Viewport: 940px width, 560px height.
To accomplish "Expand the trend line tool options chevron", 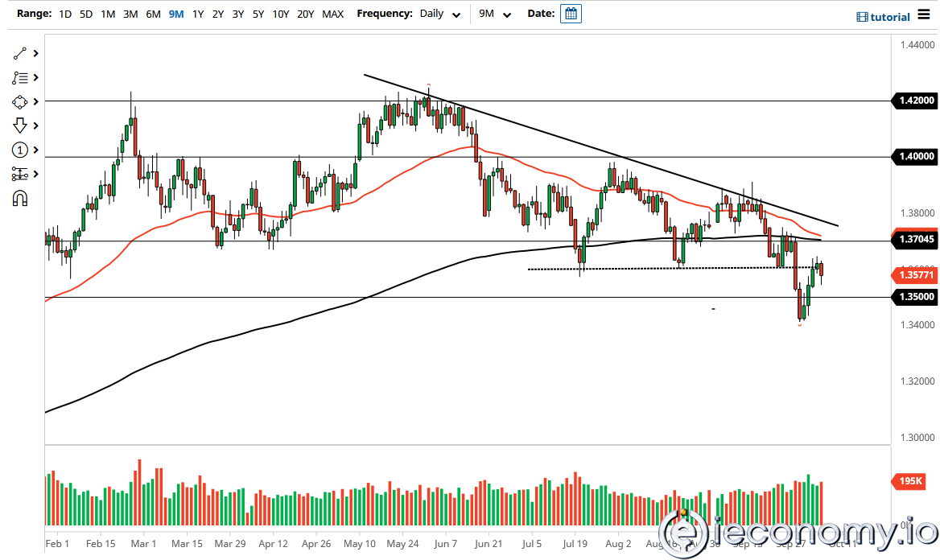I will pyautogui.click(x=36, y=54).
